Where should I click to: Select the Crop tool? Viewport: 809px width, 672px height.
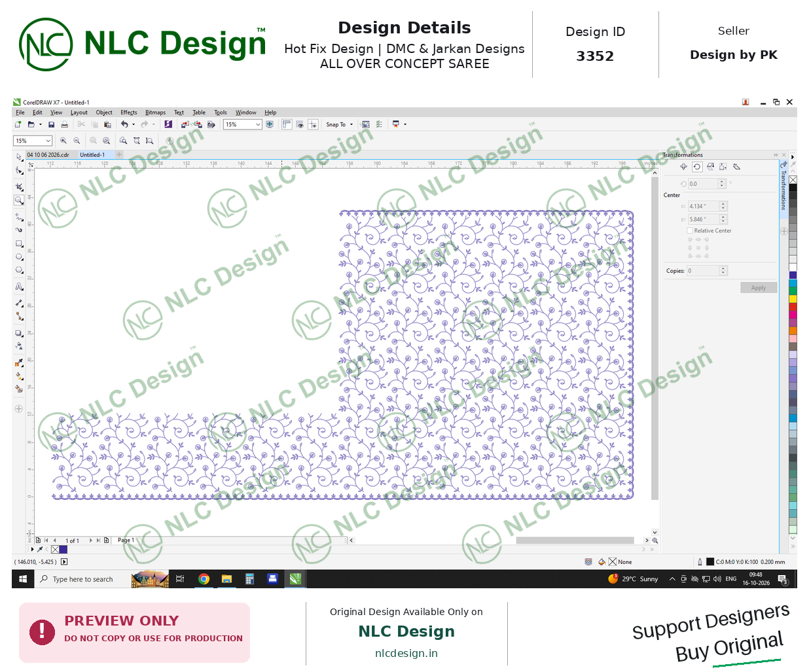tap(19, 187)
